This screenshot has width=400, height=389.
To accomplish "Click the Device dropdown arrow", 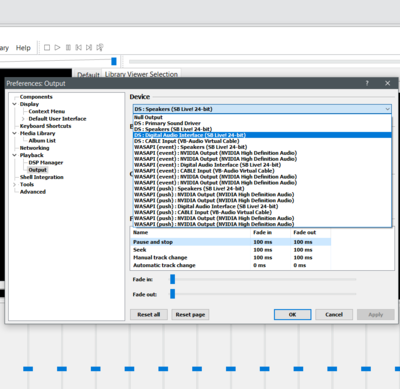I will click(x=387, y=109).
